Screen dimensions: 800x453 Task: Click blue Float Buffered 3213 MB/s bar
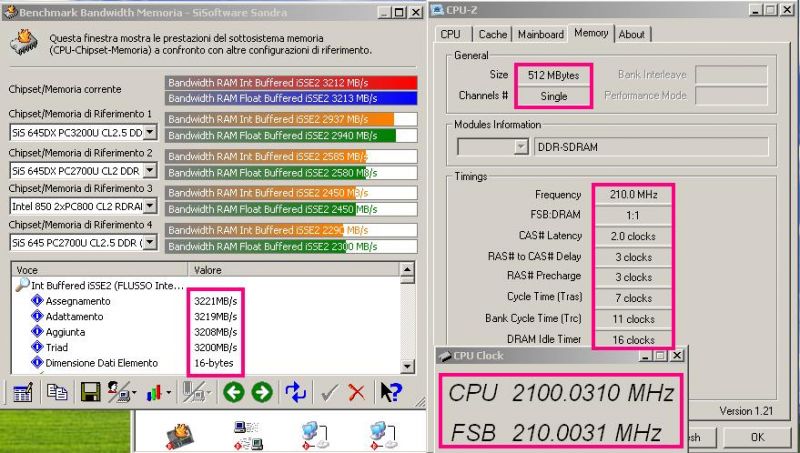[x=291, y=98]
